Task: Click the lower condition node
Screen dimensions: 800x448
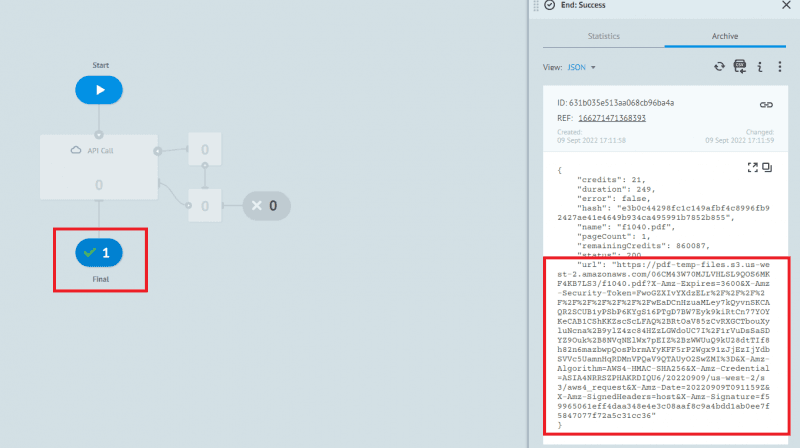Action: pos(205,206)
